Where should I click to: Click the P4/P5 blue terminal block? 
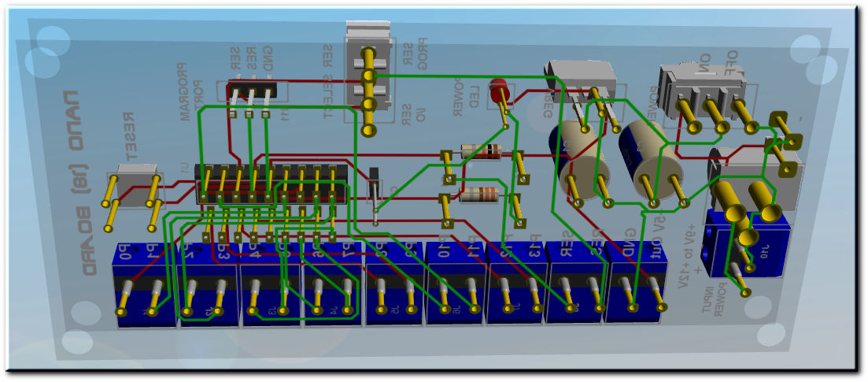coord(271,284)
